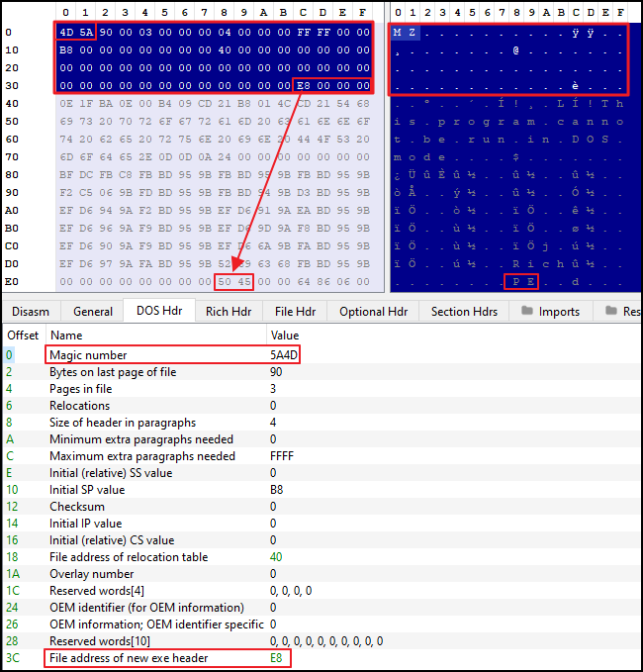Go to the File Hdr tab

pos(296,312)
